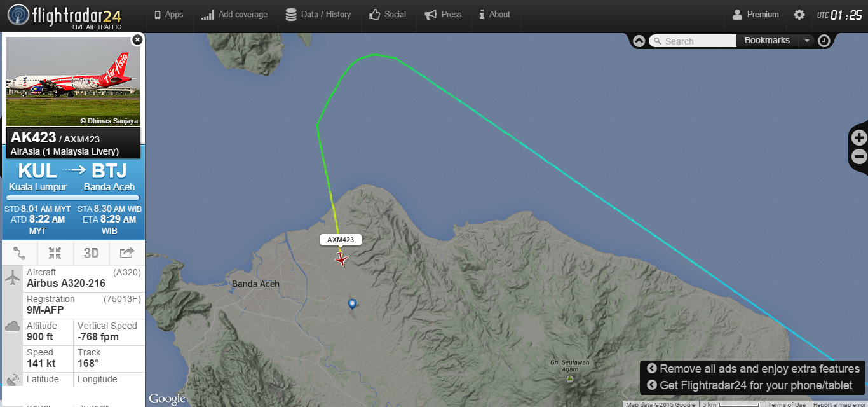Viewport: 868px width, 407px height.
Task: Expand the Bookmarks dropdown arrow
Action: [806, 41]
